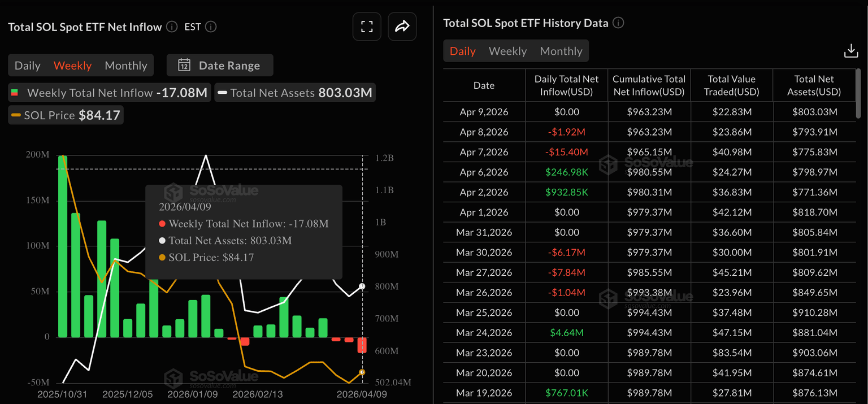Click the Apr 7,2026 table row

pos(649,152)
